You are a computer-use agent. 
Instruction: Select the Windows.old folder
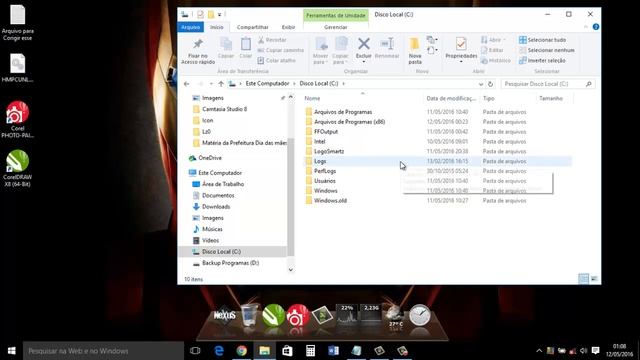coord(330,201)
